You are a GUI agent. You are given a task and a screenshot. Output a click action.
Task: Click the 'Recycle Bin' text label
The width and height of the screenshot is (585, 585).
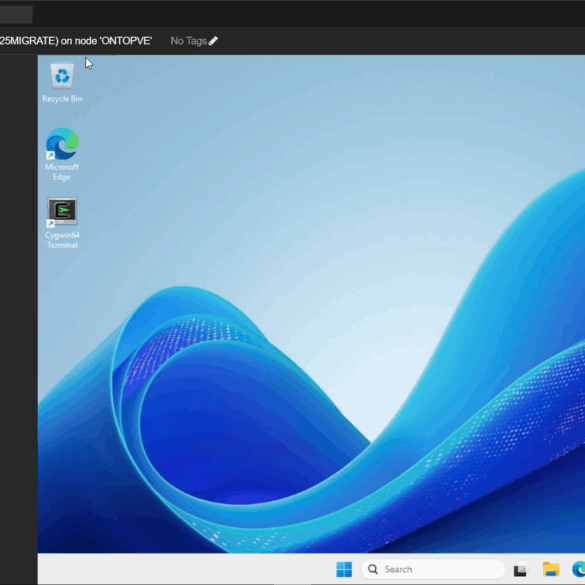pyautogui.click(x=62, y=99)
